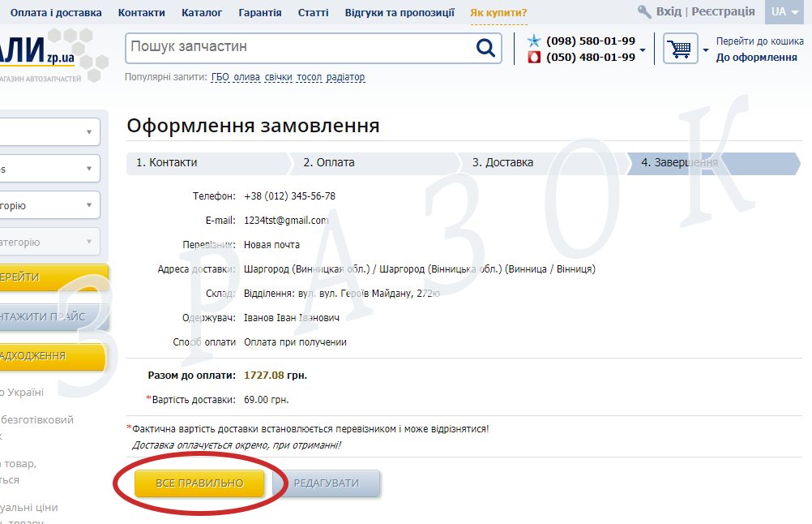Screen dimensions: 812x524
Task: Click the wrench login icon
Action: pyautogui.click(x=644, y=12)
